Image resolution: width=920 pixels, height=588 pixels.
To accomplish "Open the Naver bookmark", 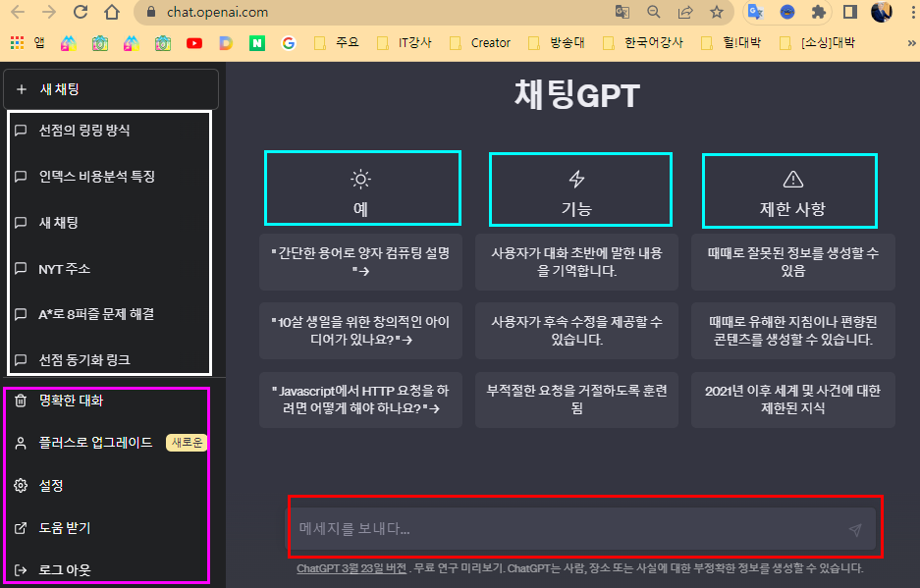I will (x=257, y=43).
